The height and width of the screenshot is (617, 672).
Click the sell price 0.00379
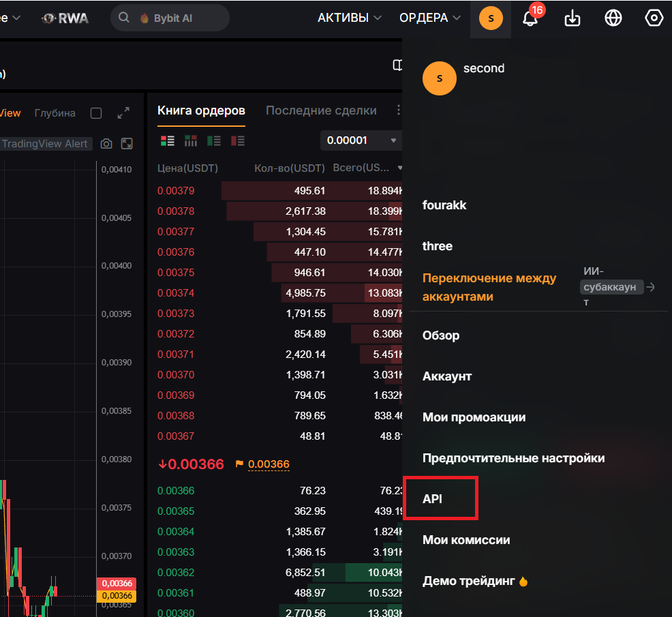point(176,191)
